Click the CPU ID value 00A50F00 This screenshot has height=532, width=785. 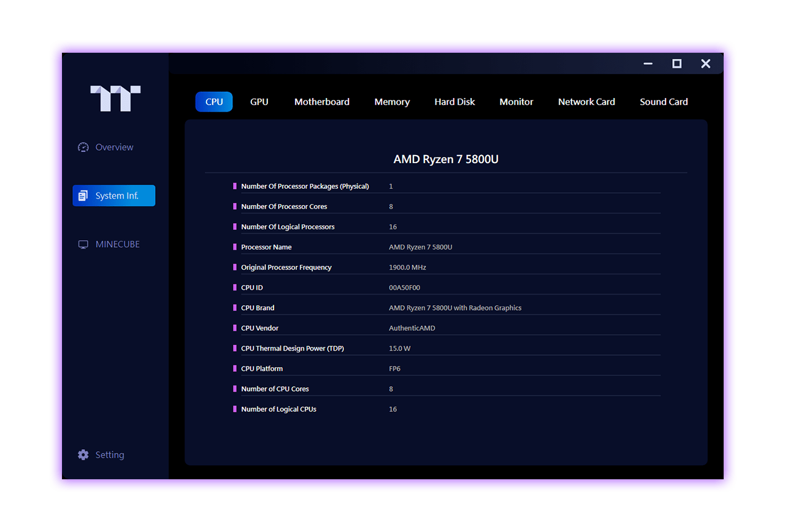pos(404,287)
